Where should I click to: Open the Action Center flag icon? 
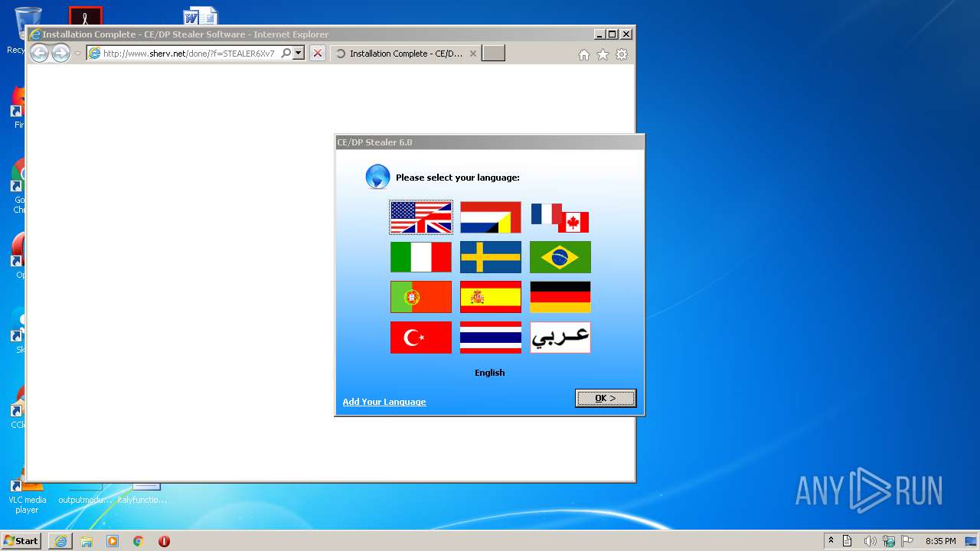[x=908, y=541]
